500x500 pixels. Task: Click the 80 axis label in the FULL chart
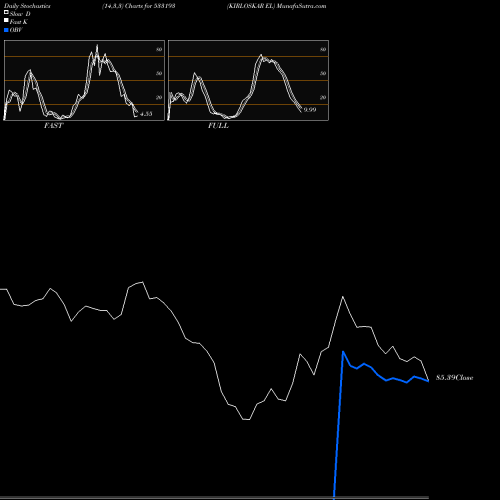point(323,50)
